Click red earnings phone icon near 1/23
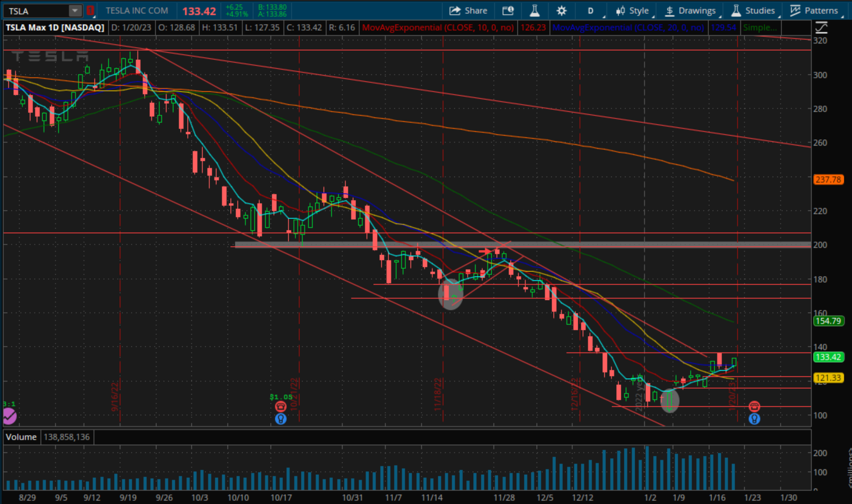The height and width of the screenshot is (504, 852). coord(754,407)
